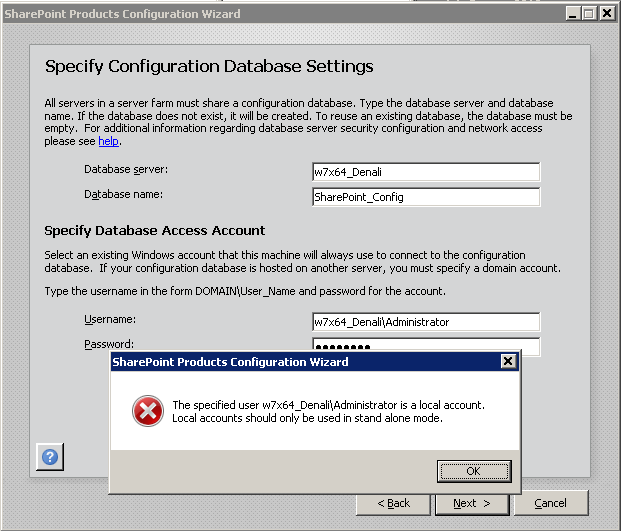Cancel the configuration wizard

[x=551, y=503]
